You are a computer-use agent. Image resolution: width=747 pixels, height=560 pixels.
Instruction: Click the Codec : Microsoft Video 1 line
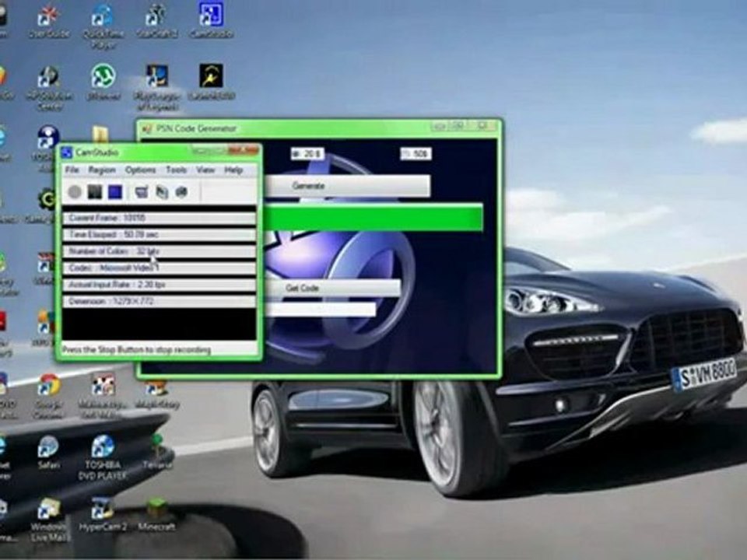coord(159,268)
